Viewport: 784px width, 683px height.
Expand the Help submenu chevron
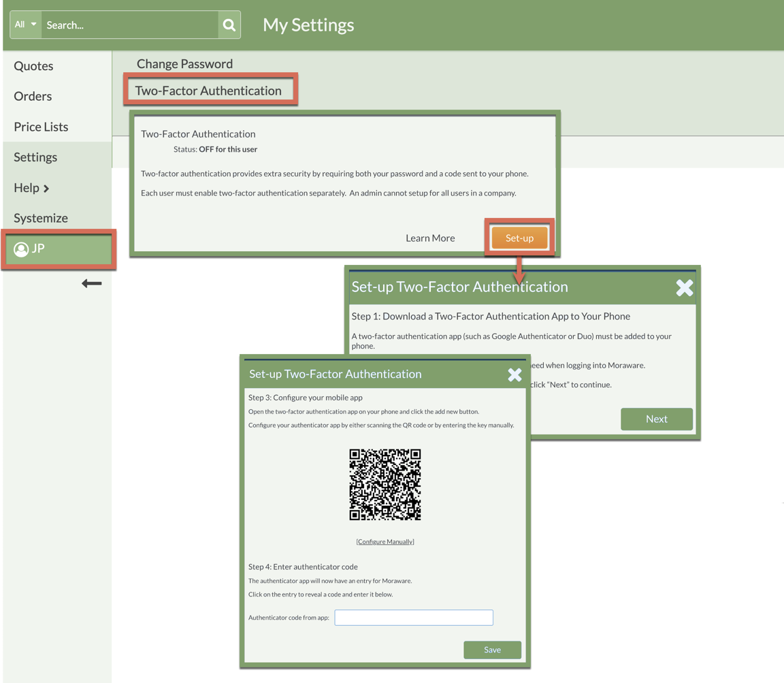46,189
